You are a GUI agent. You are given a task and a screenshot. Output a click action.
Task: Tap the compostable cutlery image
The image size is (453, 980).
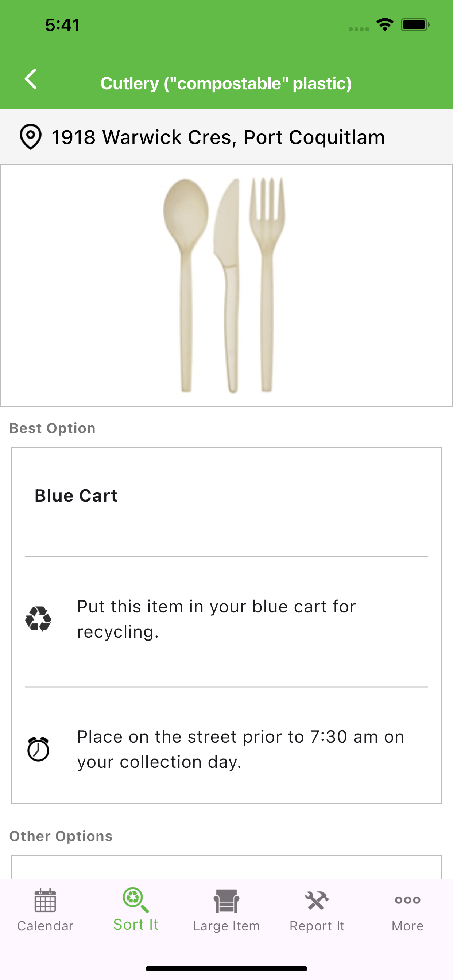click(x=225, y=285)
